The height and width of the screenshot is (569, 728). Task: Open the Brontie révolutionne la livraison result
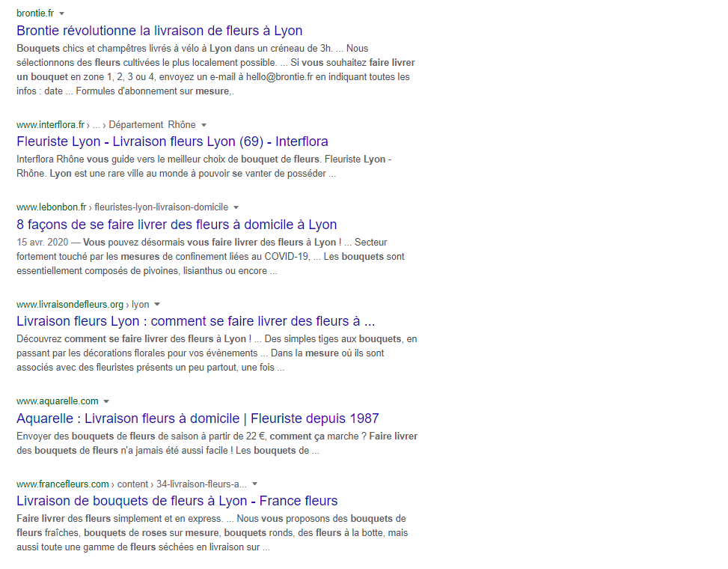pyautogui.click(x=159, y=31)
